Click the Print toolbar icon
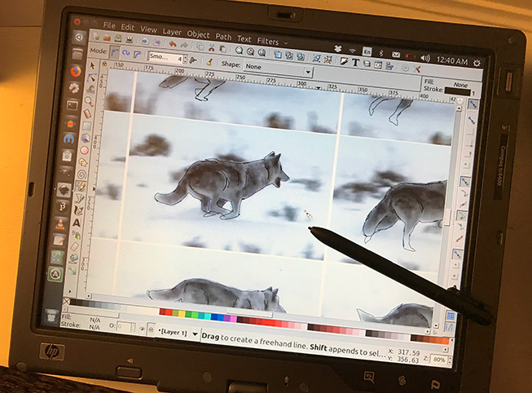Image resolution: width=532 pixels, height=393 pixels. point(130,39)
